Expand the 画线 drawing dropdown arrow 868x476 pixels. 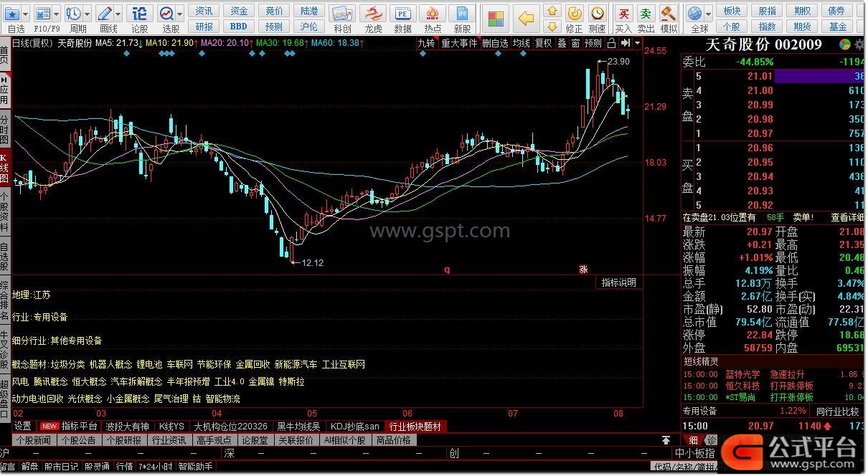(118, 14)
